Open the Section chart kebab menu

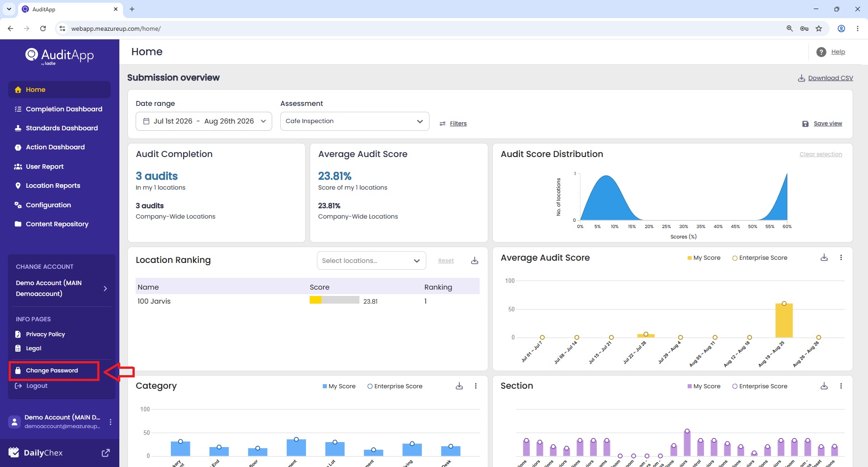[841, 386]
